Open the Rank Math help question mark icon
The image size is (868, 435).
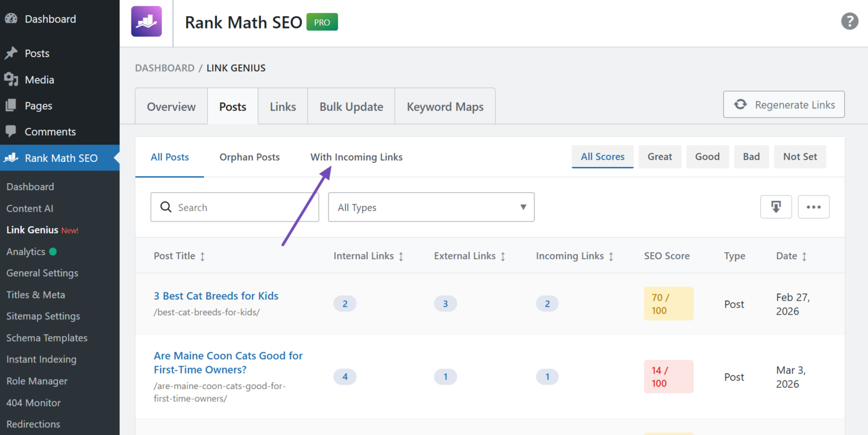point(849,21)
